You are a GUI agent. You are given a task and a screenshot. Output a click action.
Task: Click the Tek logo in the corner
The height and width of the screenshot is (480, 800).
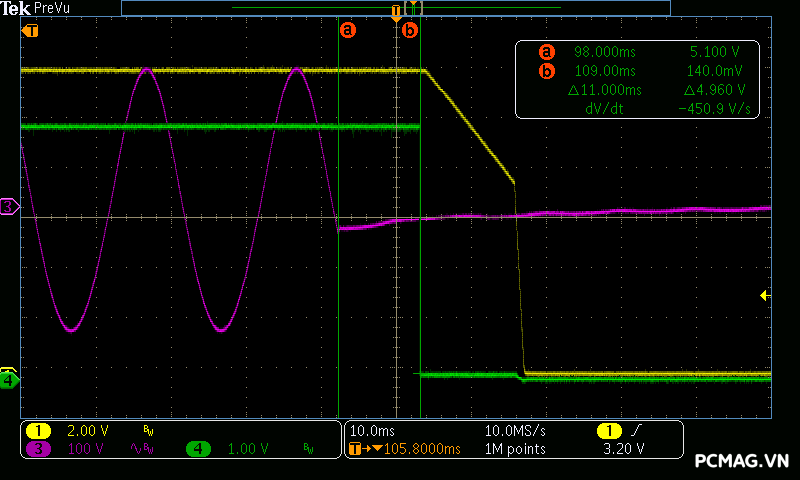pos(16,8)
